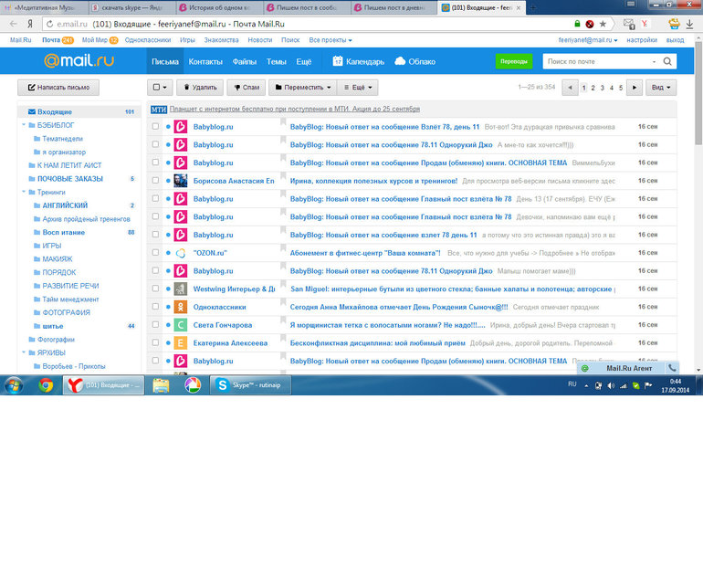Switch to the Контакты tab

coord(205,61)
